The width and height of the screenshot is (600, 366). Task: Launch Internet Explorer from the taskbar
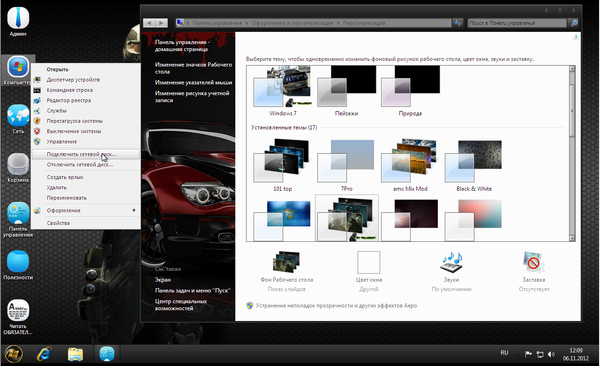[44, 354]
